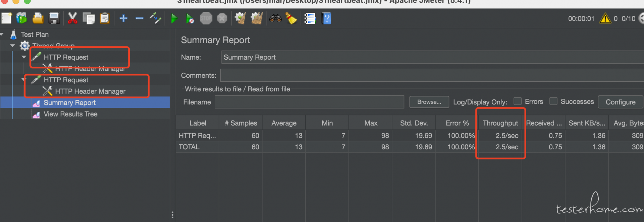Image resolution: width=644 pixels, height=222 pixels.
Task: Click the Name input field
Action: tap(433, 57)
